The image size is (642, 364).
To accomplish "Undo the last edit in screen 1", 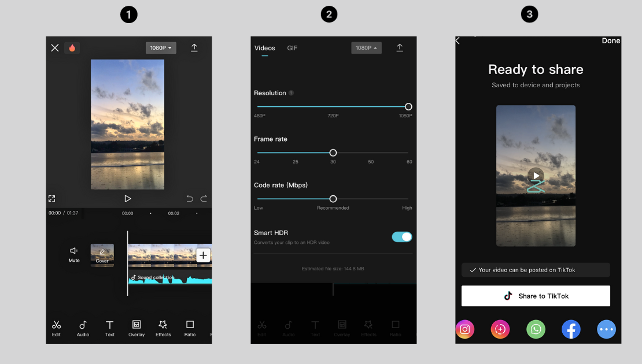I will tap(190, 199).
